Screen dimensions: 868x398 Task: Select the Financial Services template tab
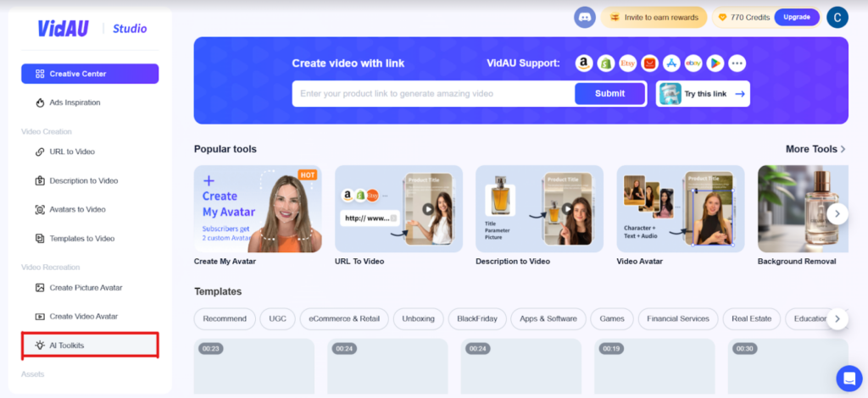[x=678, y=319]
